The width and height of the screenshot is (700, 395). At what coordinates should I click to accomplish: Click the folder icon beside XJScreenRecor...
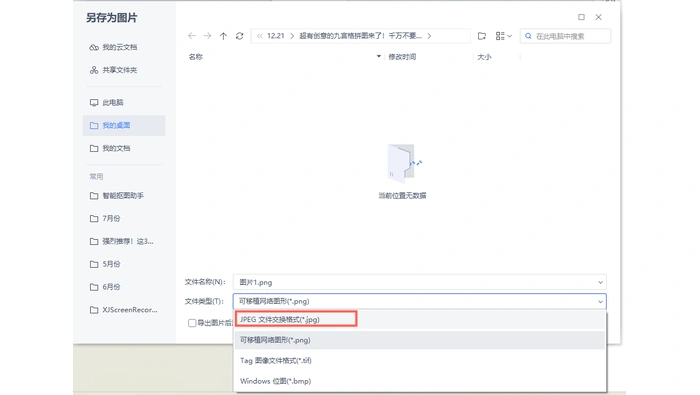(x=94, y=310)
